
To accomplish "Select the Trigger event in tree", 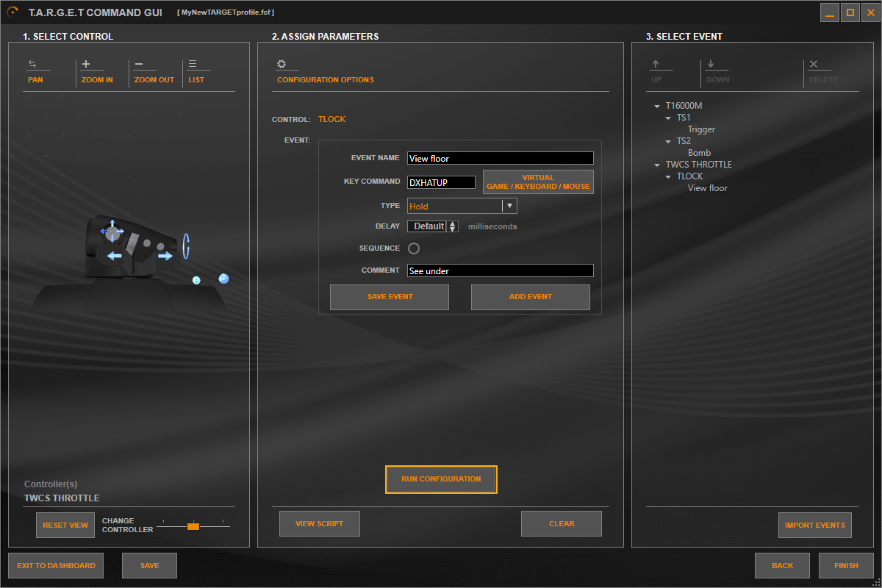I will [x=701, y=129].
